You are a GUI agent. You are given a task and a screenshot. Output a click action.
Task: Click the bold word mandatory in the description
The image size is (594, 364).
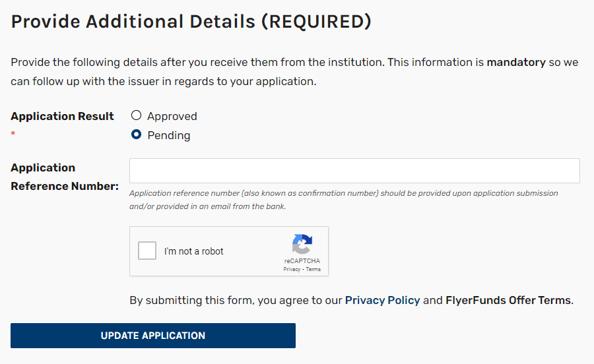[516, 63]
